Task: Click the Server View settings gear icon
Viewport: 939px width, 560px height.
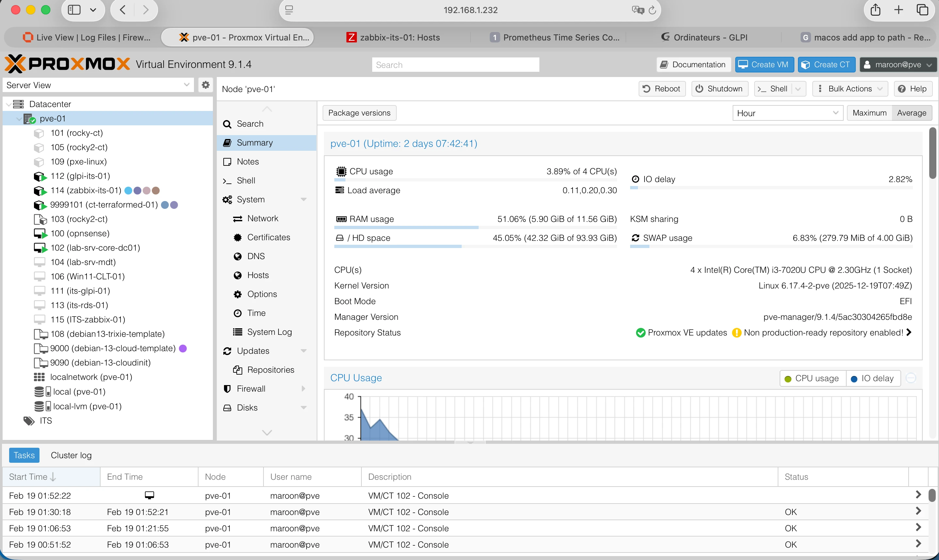Action: tap(205, 85)
